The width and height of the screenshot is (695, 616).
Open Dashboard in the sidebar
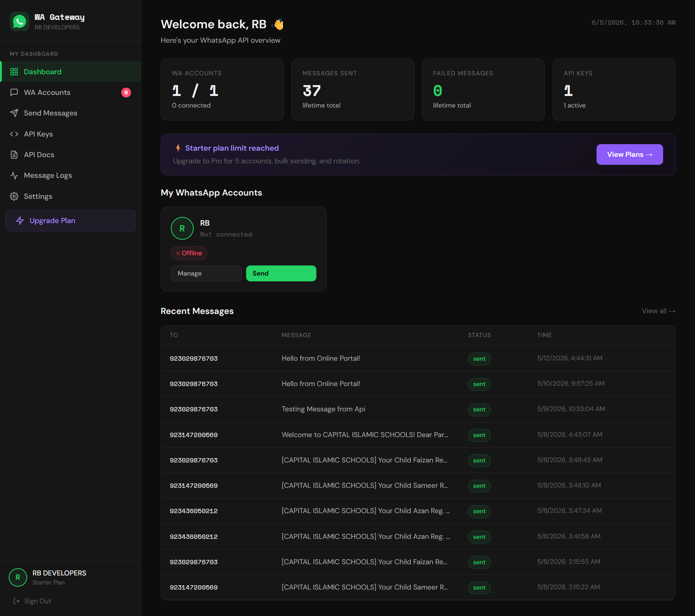point(71,72)
